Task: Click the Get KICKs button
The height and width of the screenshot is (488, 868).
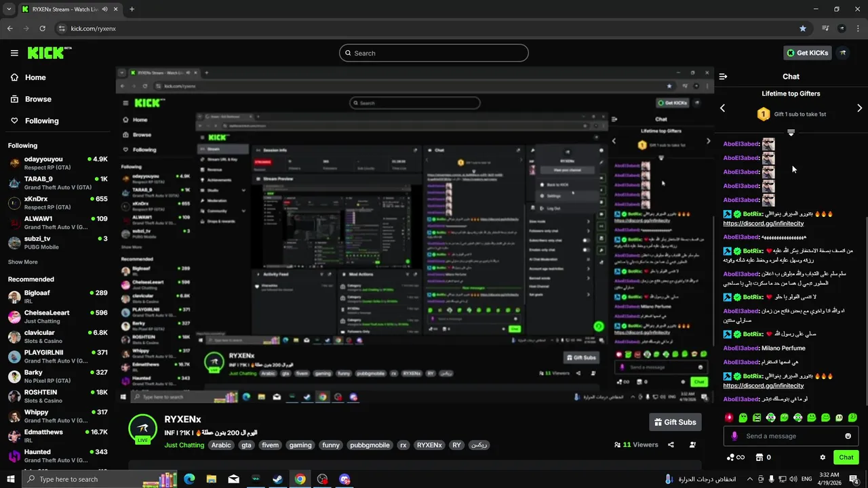Action: pos(807,53)
